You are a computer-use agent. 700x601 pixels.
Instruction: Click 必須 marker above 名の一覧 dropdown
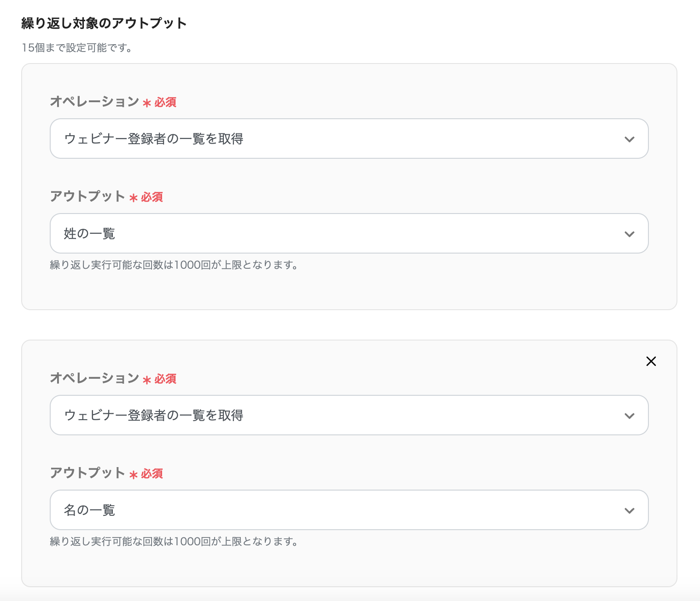click(x=152, y=474)
